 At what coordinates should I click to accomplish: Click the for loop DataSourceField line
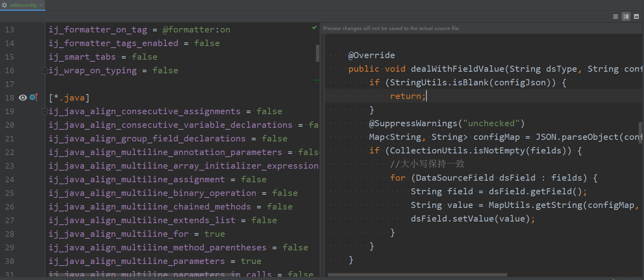pos(494,178)
